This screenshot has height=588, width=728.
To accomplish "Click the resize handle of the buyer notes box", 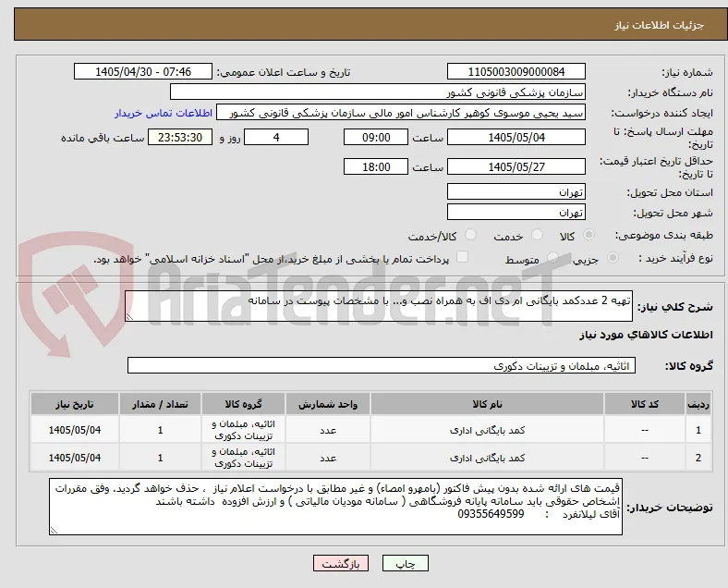I will [x=54, y=531].
